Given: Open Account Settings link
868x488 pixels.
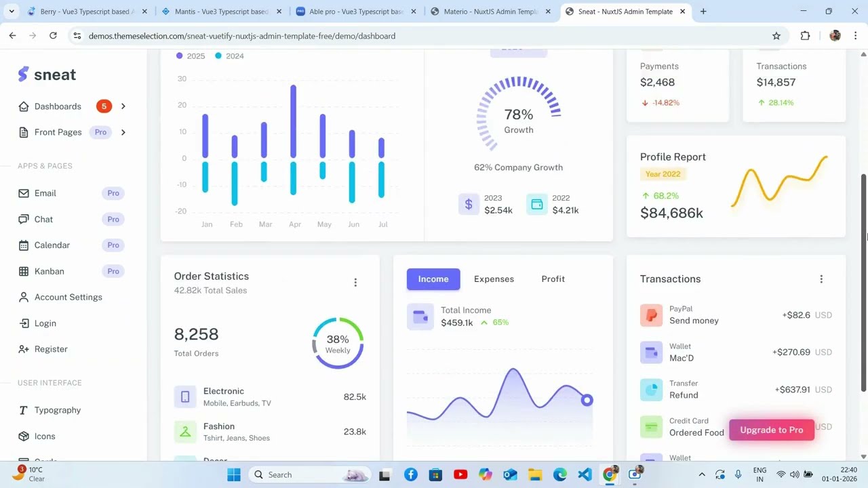Looking at the screenshot, I should (x=68, y=297).
